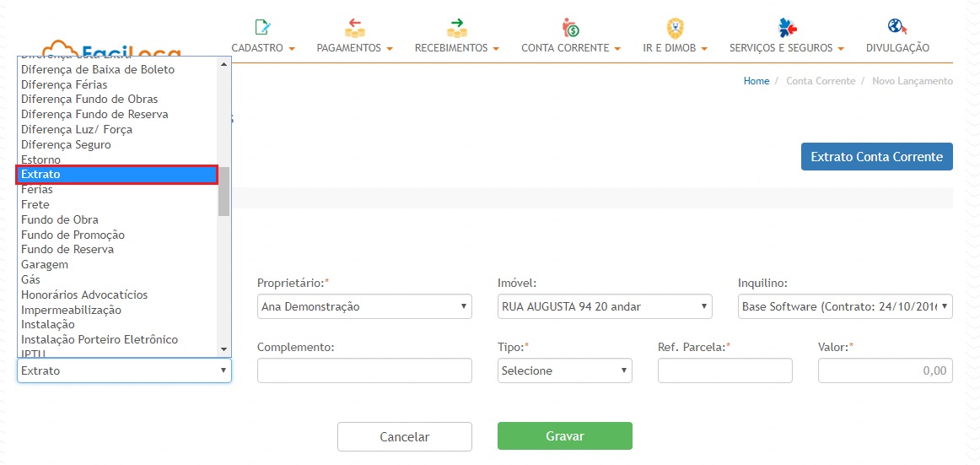Open the Proprietário dropdown

[x=364, y=306]
